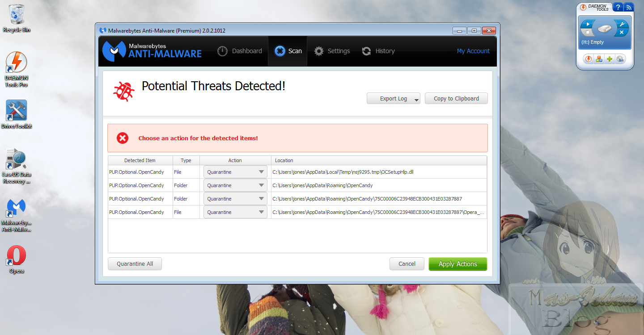Select the EaseUS Data Recovery desktop shortcut
The width and height of the screenshot is (644, 335).
[x=17, y=166]
